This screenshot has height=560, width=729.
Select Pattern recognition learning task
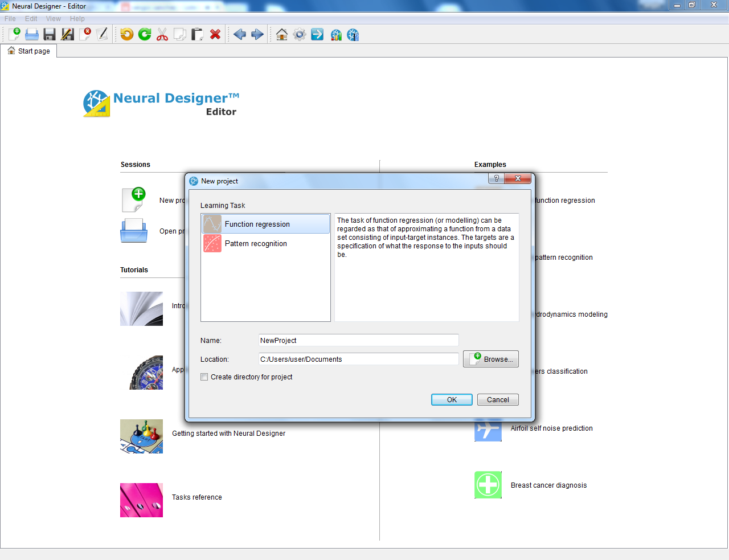coord(266,243)
